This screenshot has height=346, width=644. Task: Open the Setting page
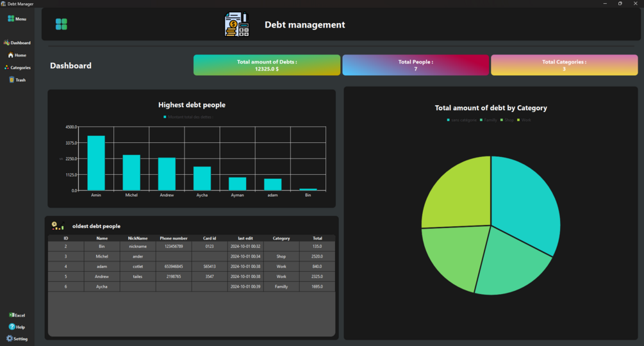point(17,338)
